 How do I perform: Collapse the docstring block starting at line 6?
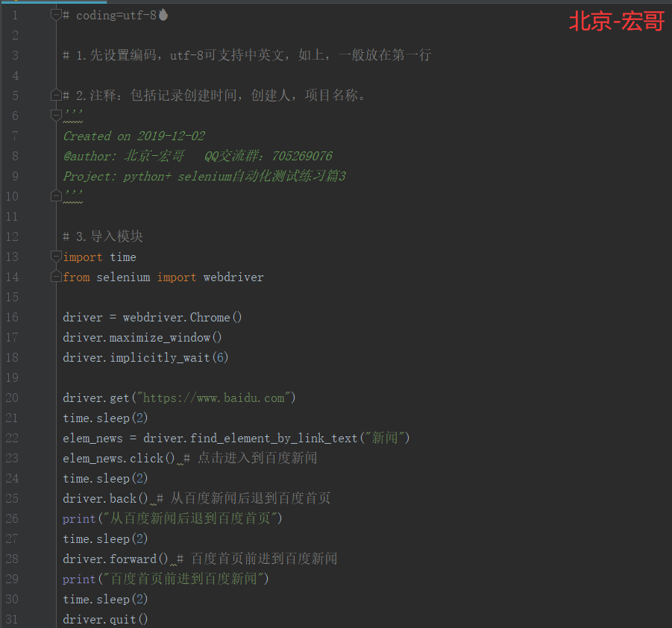click(x=56, y=116)
